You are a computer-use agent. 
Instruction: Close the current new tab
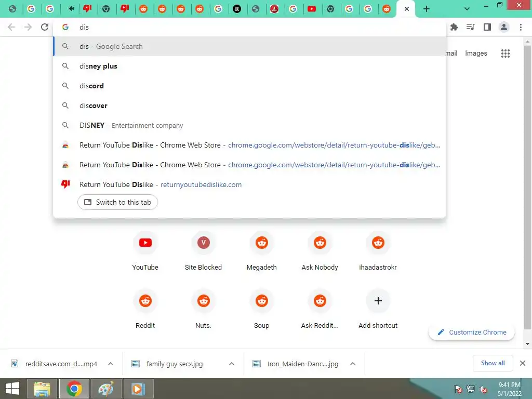pos(406,9)
